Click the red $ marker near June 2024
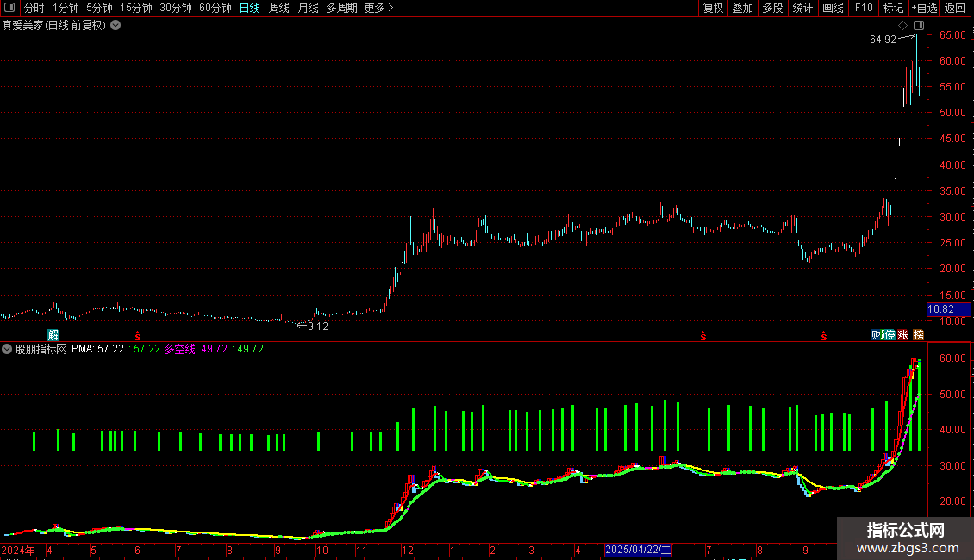 click(x=138, y=336)
